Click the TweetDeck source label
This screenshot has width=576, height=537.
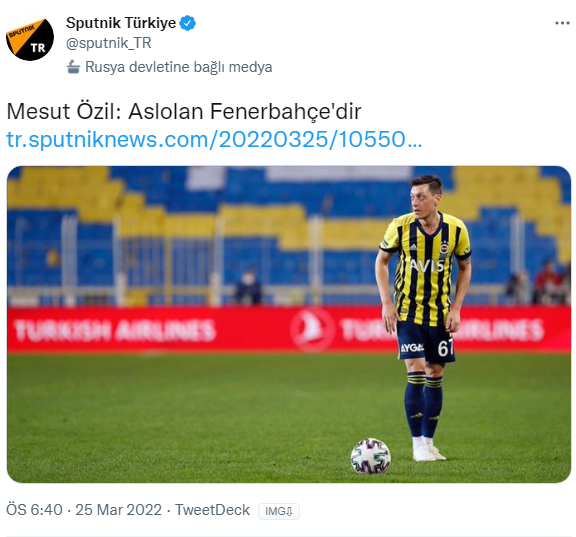[x=212, y=510]
